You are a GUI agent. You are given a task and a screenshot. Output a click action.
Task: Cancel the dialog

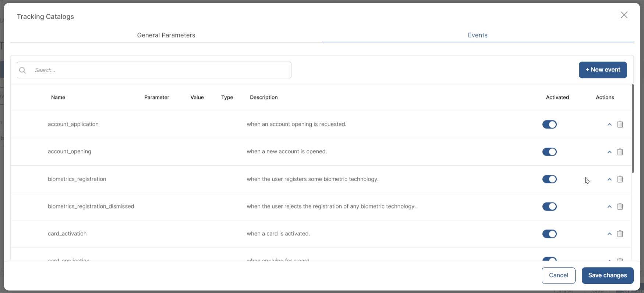pyautogui.click(x=558, y=275)
